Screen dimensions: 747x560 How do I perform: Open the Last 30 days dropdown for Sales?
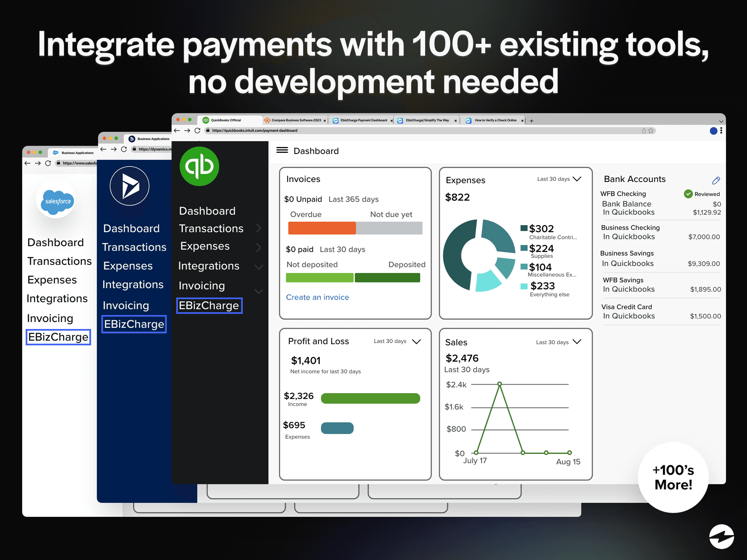(577, 342)
